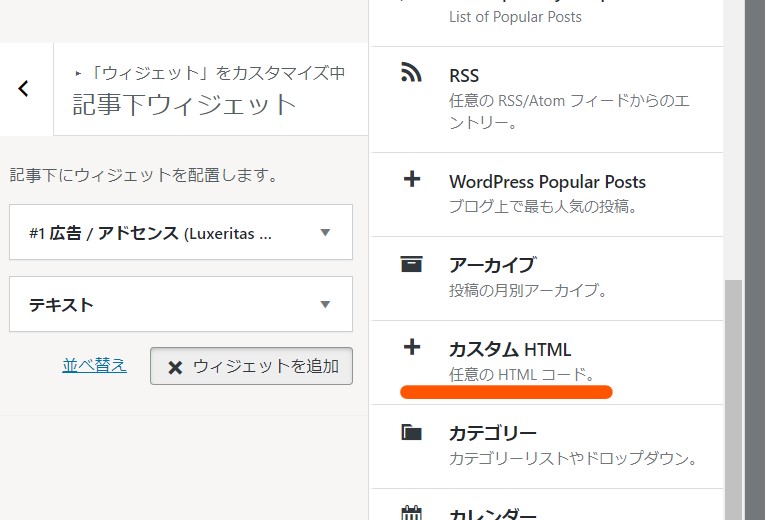Expand the 広告 / アドセンス widget arrow
The image size is (765, 520).
(x=325, y=233)
